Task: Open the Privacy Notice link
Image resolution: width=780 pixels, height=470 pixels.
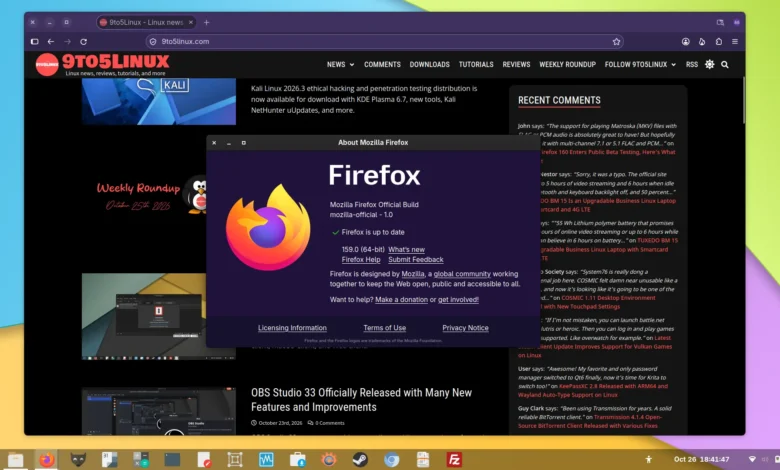Action: (x=465, y=328)
